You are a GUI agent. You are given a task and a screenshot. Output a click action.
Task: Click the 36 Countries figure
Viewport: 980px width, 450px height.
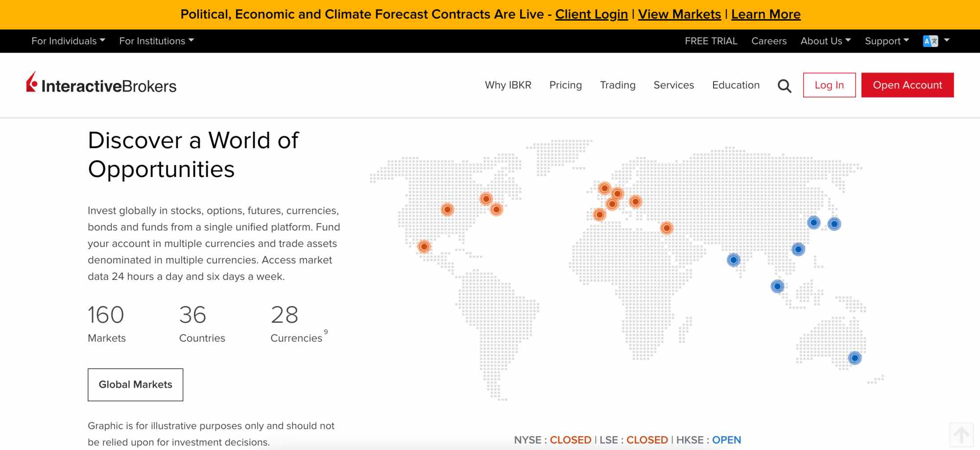pos(202,324)
